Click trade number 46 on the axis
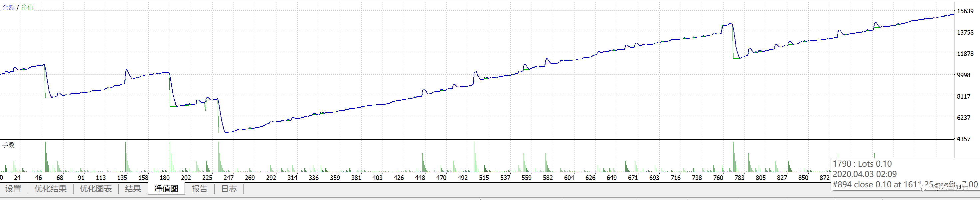Screen dimensions: 980x200 pyautogui.click(x=39, y=178)
